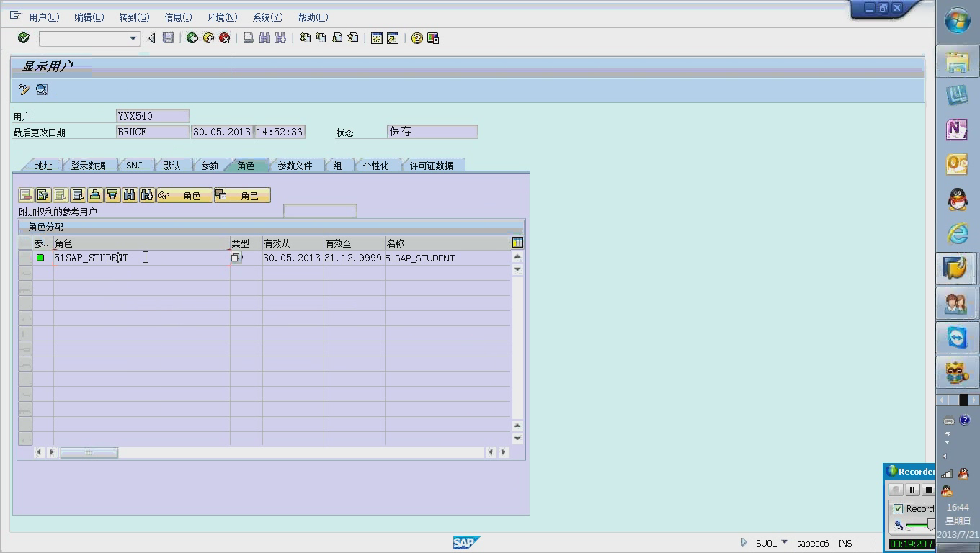Viewport: 980px width, 553px height.
Task: Open the yellow Help question mark icon
Action: [x=416, y=38]
